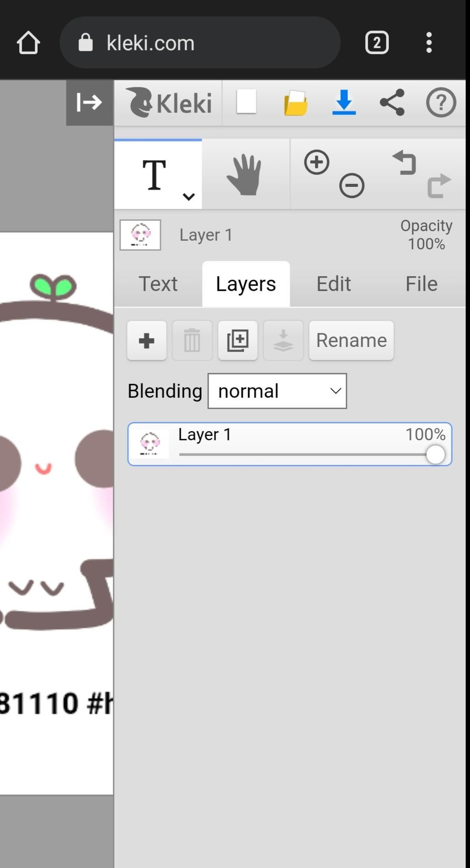Switch to the Edit tab
The image size is (470, 868).
[334, 284]
